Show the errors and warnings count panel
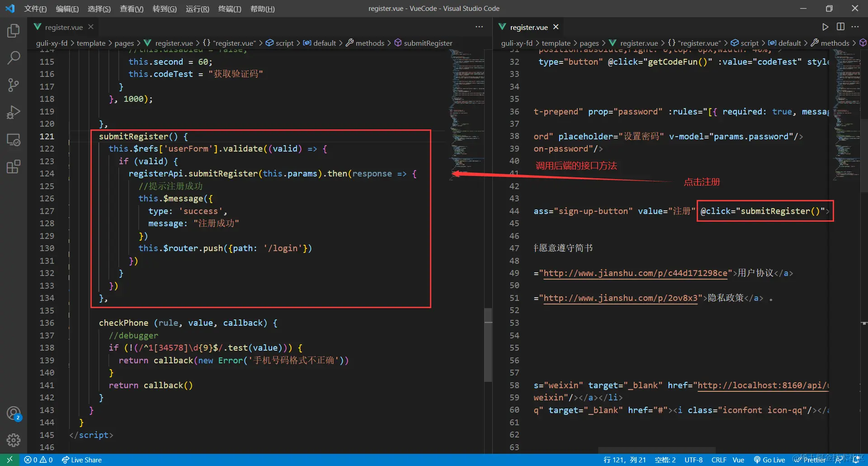 click(x=38, y=460)
